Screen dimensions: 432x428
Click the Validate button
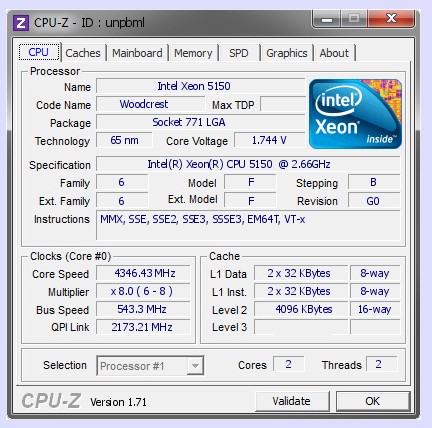292,401
